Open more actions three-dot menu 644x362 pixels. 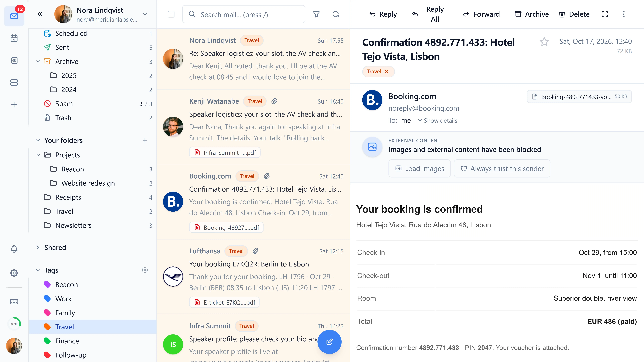click(624, 14)
